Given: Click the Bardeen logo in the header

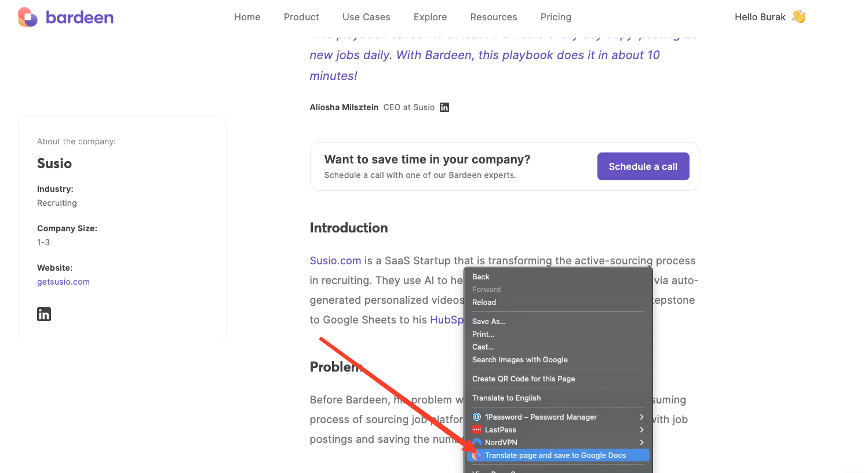Looking at the screenshot, I should 65,17.
